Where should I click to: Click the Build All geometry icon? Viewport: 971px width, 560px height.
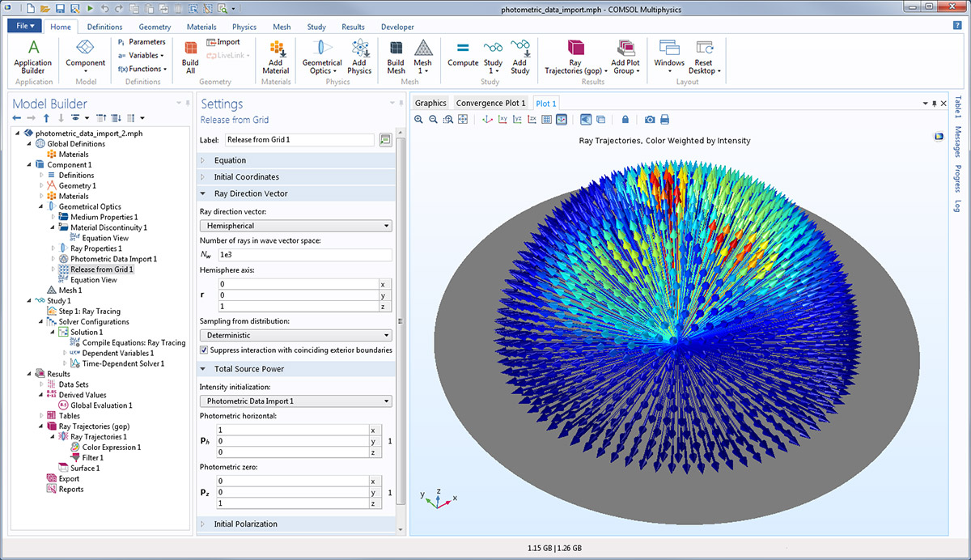click(190, 55)
